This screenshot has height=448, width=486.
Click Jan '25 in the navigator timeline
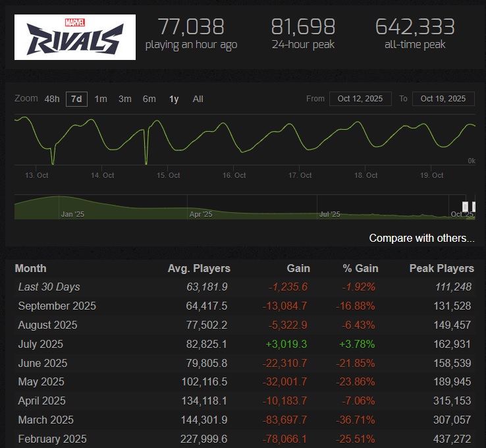(72, 214)
